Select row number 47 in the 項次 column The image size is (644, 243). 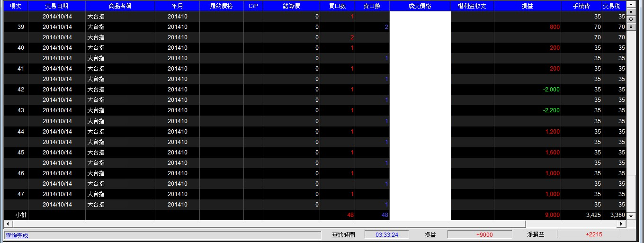coord(21,194)
